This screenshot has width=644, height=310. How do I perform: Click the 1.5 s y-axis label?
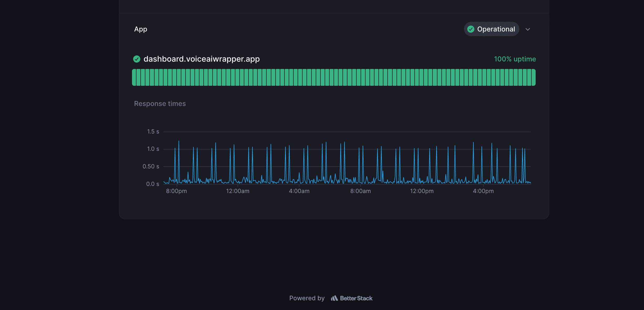coord(153,132)
